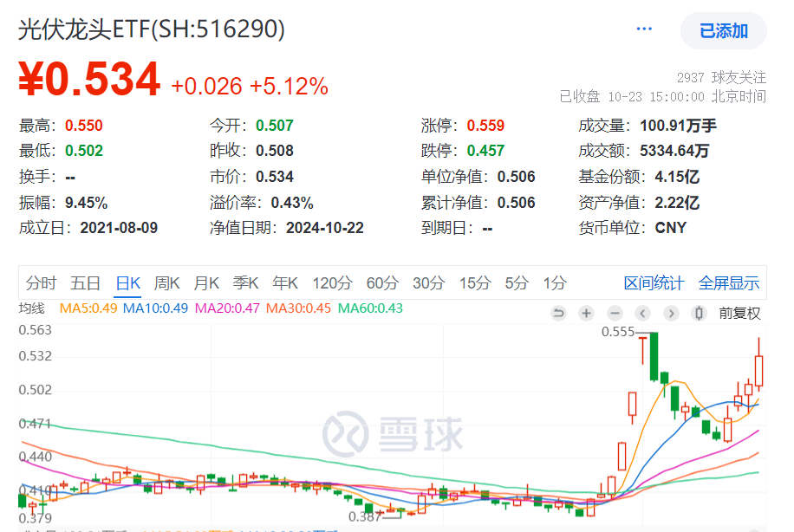
Task: Click the 资产净值 2.22亿 value
Action: (x=677, y=203)
